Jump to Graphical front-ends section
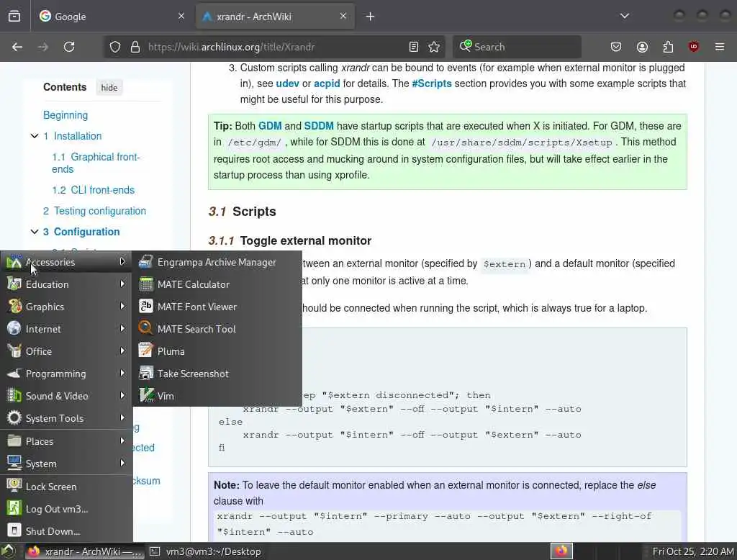 pos(96,163)
